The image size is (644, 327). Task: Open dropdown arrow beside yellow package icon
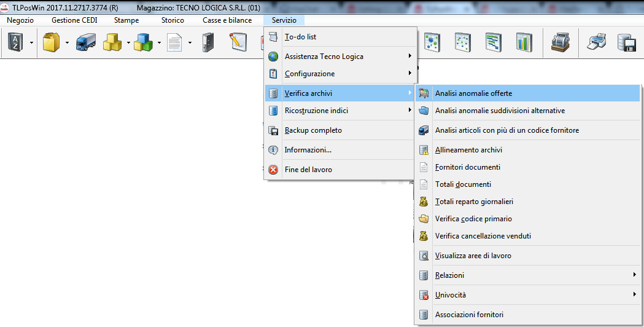pyautogui.click(x=67, y=43)
